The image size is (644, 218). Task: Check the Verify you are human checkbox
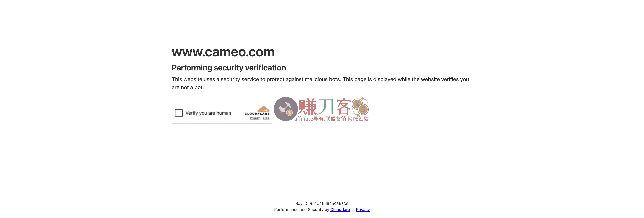[178, 113]
